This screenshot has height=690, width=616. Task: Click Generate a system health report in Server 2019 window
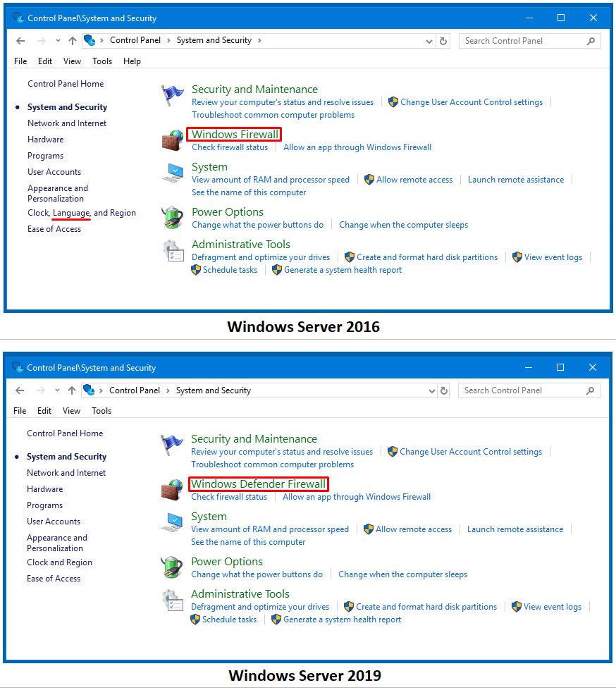tap(342, 620)
